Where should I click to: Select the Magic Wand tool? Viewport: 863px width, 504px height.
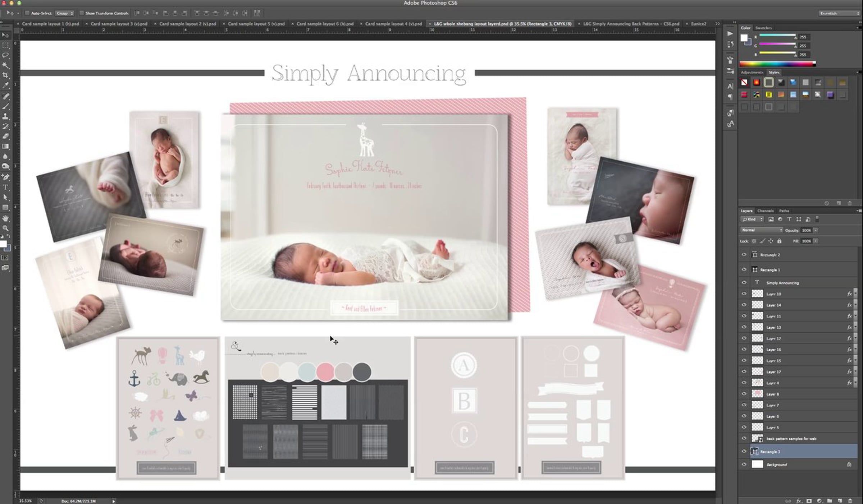tap(5, 65)
